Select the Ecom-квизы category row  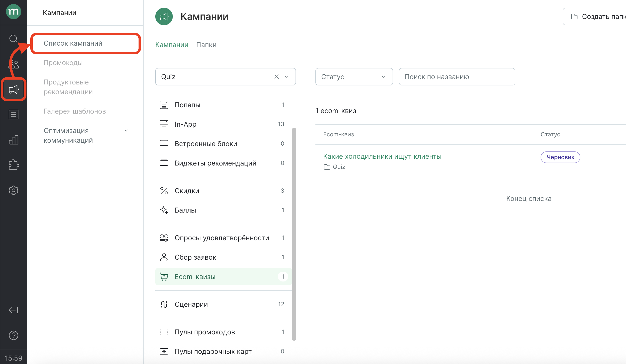[x=223, y=277]
